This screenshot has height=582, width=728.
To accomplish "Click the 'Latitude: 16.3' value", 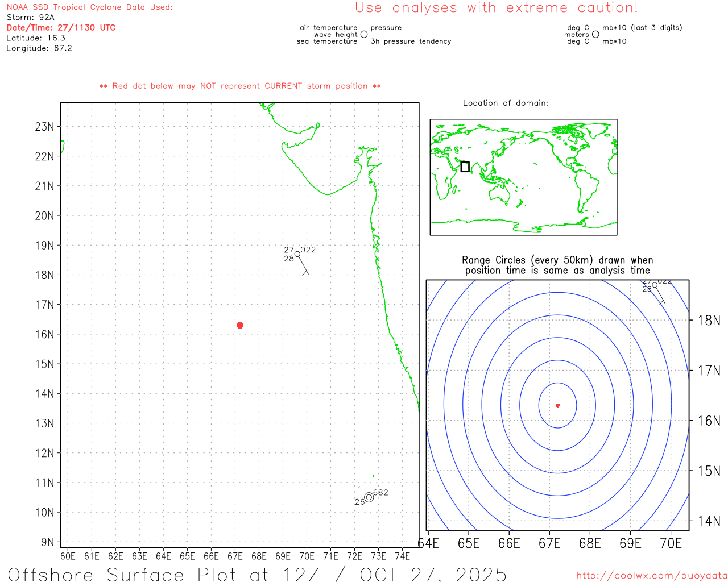I will coord(36,38).
